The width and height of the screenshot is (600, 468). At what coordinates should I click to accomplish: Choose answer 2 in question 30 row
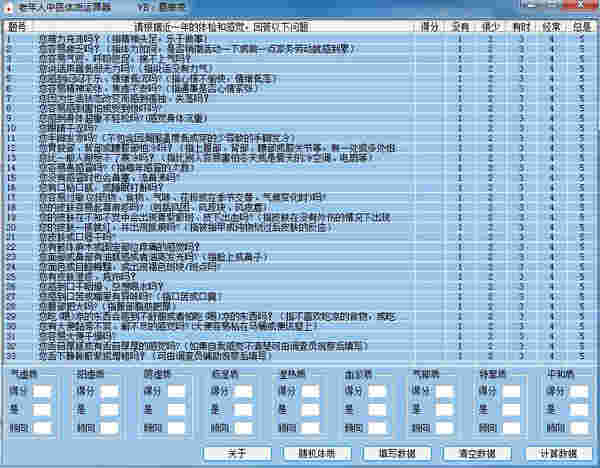(490, 326)
